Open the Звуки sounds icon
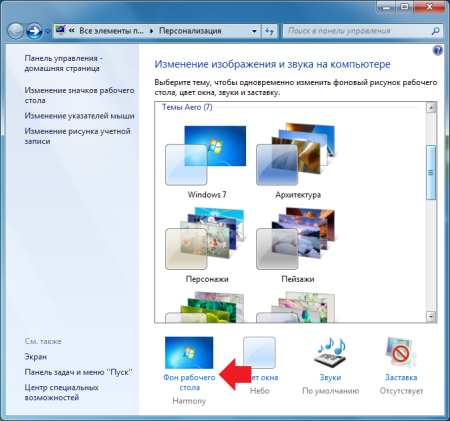Viewport: 450px width, 421px height. point(330,353)
